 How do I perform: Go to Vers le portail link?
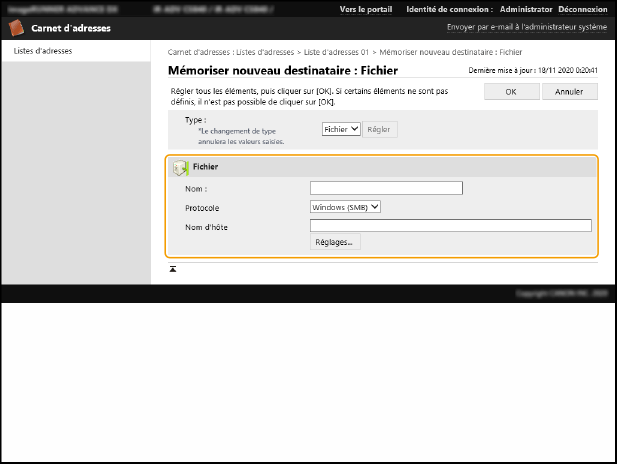click(368, 8)
